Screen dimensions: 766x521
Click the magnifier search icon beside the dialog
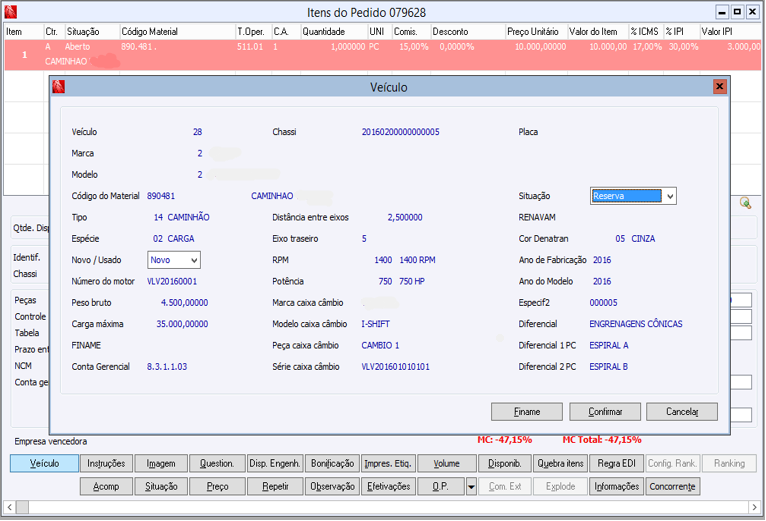[745, 203]
